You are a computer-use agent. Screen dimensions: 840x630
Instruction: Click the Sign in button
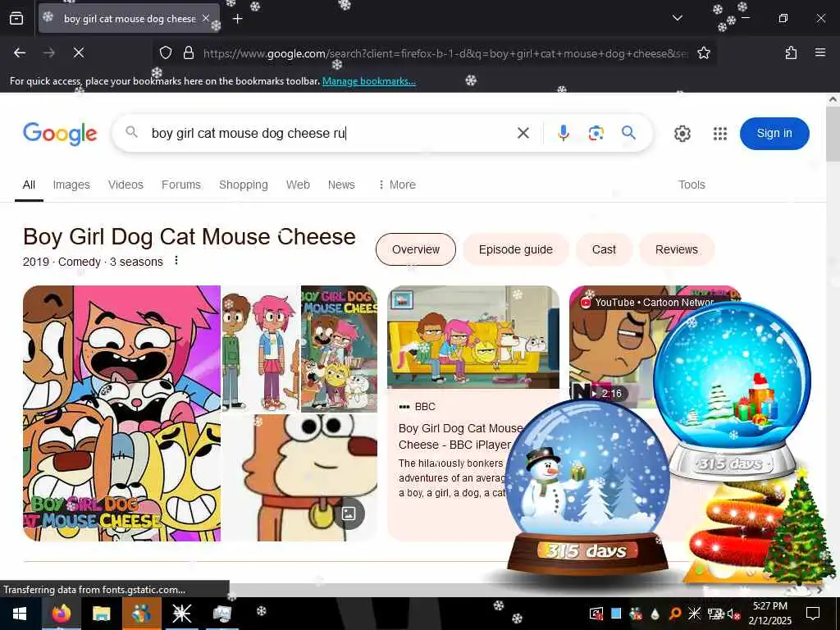pyautogui.click(x=774, y=134)
